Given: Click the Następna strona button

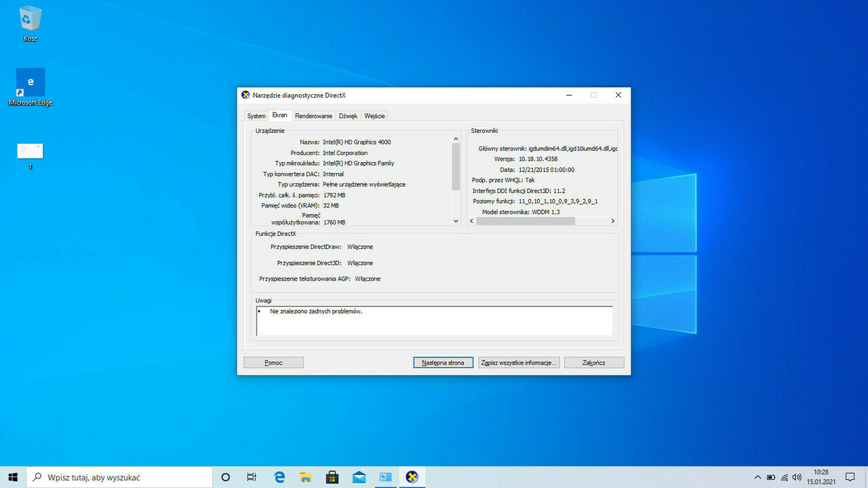Looking at the screenshot, I should tap(443, 363).
